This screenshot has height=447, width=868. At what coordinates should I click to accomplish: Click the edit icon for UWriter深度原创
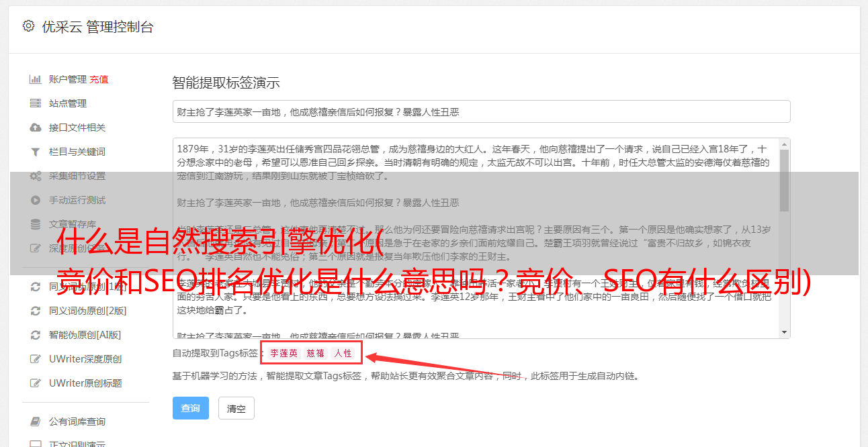(x=36, y=359)
